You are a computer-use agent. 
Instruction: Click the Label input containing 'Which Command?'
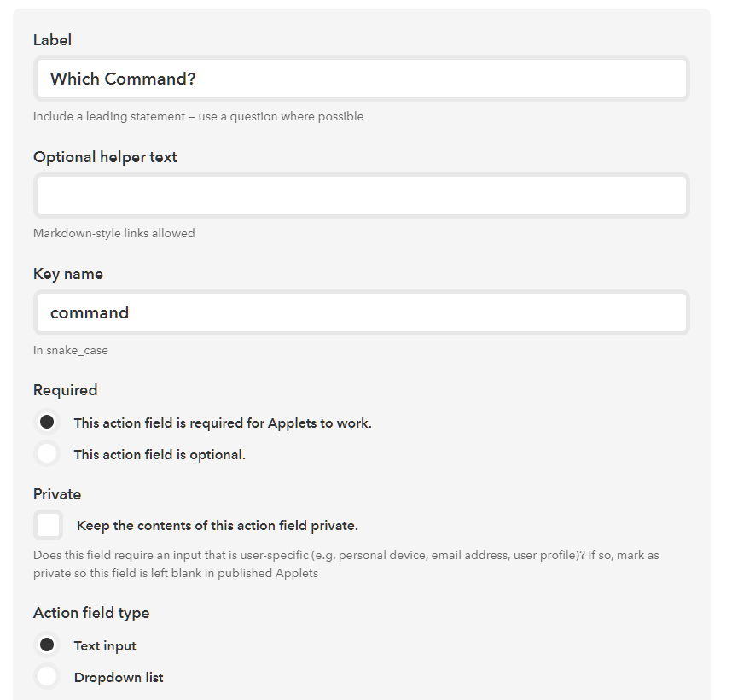[x=361, y=79]
